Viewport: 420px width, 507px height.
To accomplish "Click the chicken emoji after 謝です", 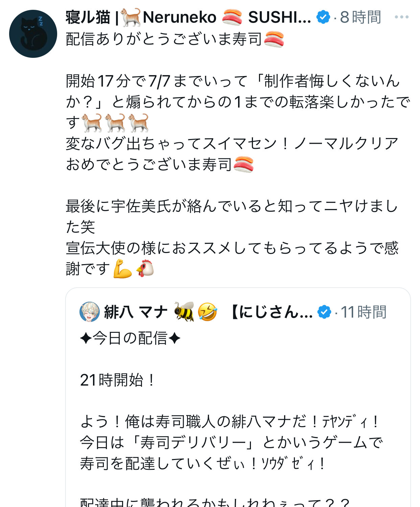I will 145,269.
